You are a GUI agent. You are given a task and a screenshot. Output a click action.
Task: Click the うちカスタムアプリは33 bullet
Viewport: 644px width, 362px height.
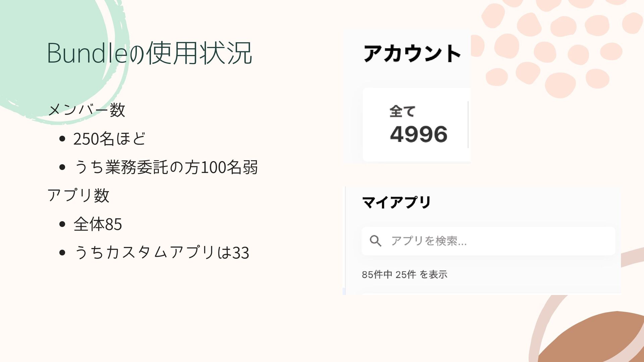(x=161, y=252)
